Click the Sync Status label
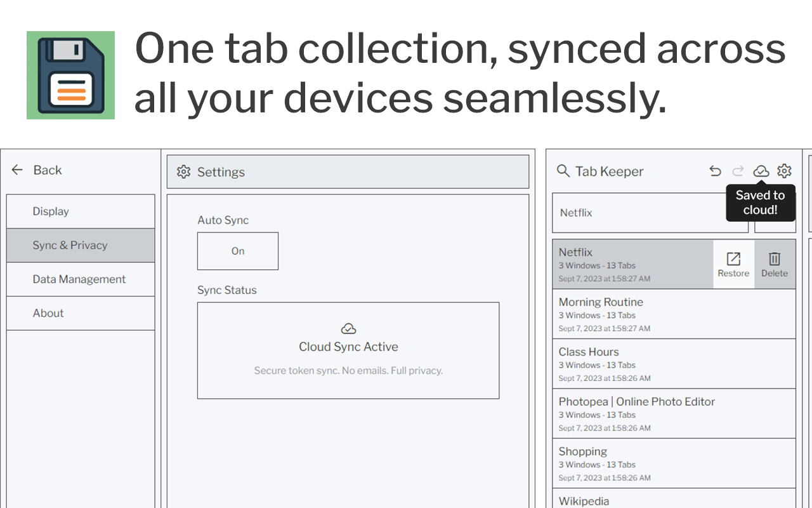The width and height of the screenshot is (812, 508). point(227,290)
